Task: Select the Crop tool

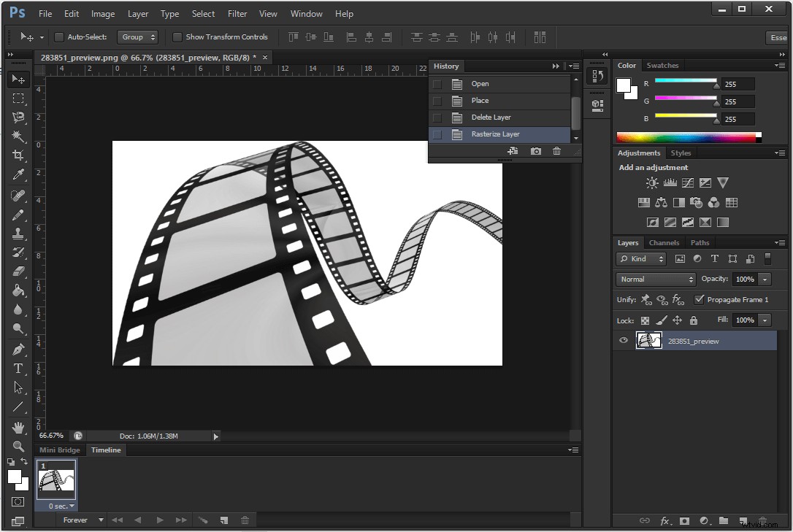Action: [x=18, y=155]
